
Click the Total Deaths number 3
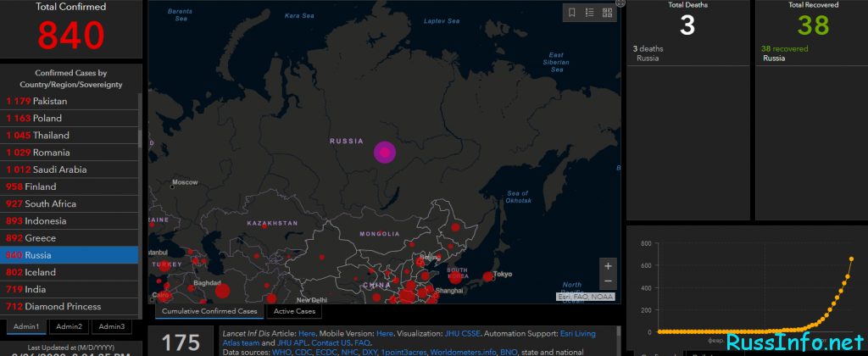click(687, 25)
